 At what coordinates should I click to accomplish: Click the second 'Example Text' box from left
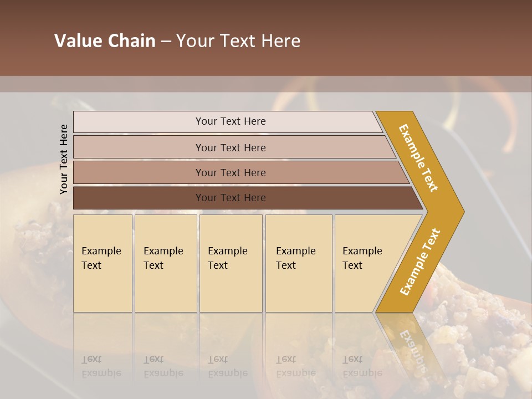pos(165,263)
